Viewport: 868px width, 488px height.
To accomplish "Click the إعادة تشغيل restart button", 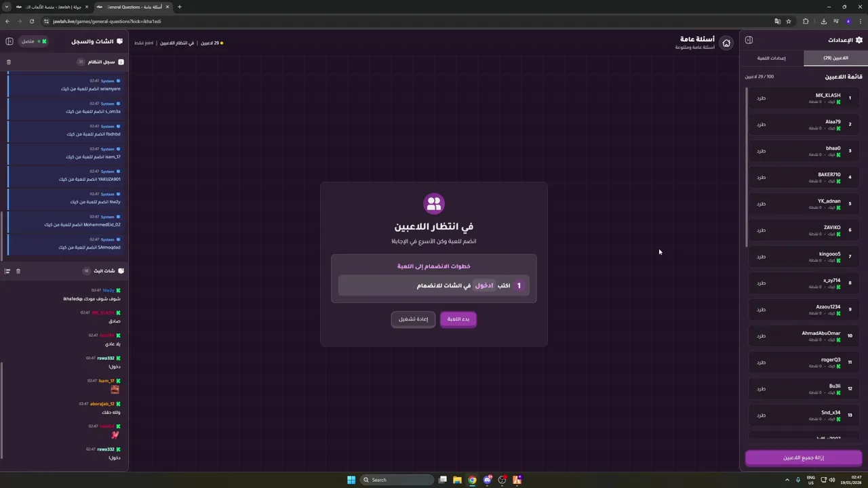I will [413, 319].
